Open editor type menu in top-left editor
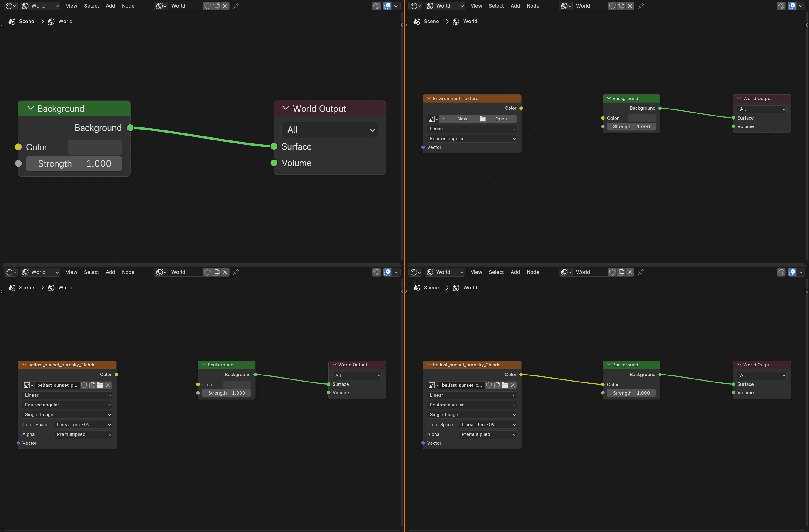The width and height of the screenshot is (809, 532). tap(11, 6)
